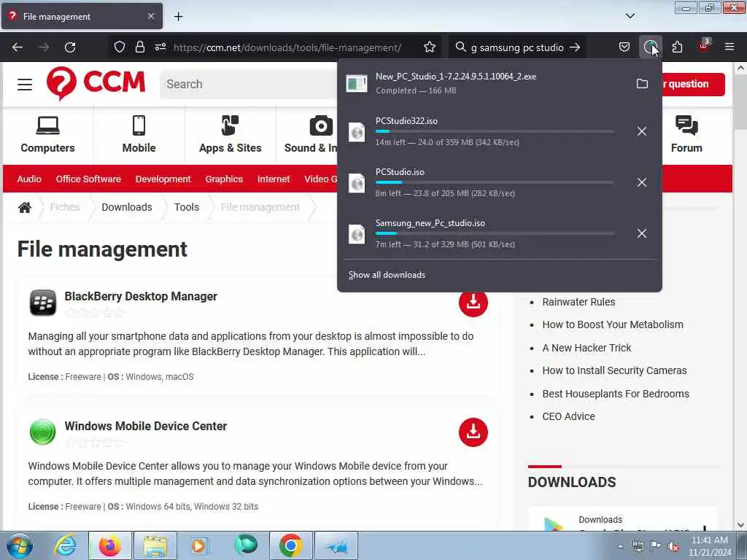Select the Office Software menu item

click(x=88, y=179)
